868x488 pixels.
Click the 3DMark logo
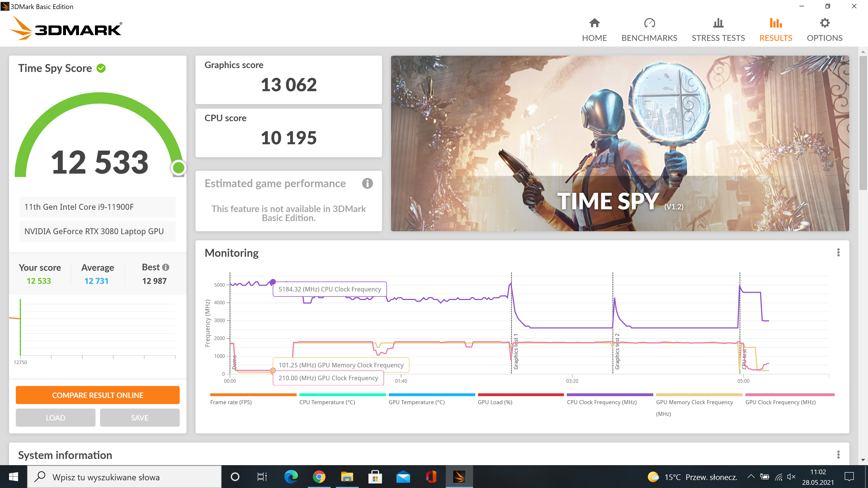pyautogui.click(x=66, y=28)
